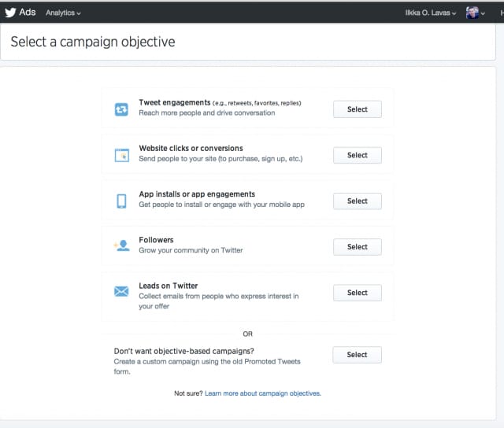
Task: Open Learn more about campaign objectives link
Action: click(262, 393)
